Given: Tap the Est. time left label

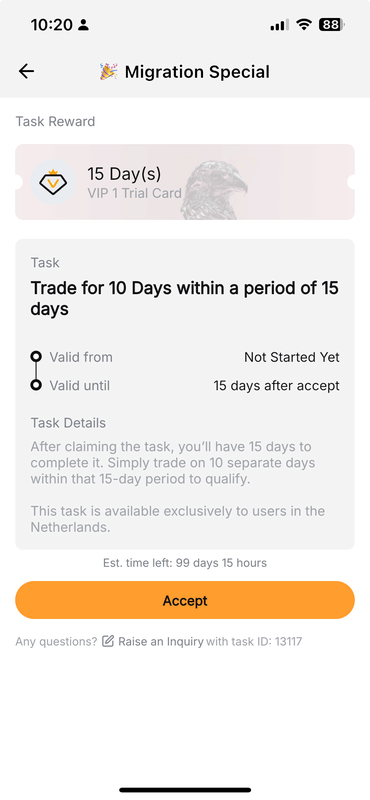Looking at the screenshot, I should 185,563.
